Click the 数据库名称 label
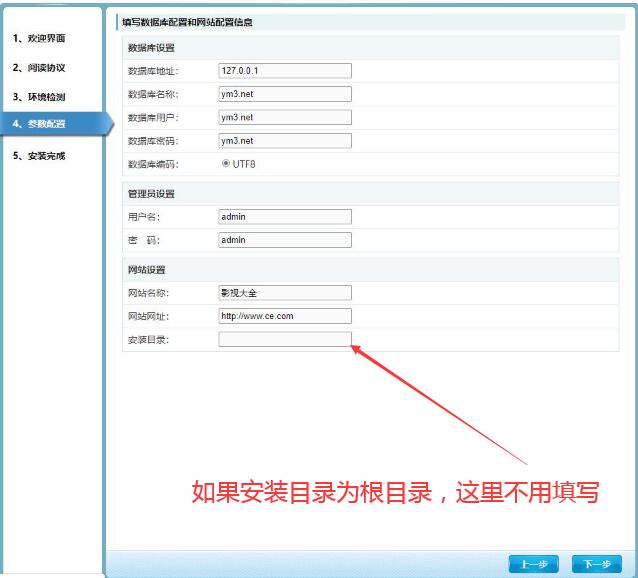 click(x=153, y=94)
